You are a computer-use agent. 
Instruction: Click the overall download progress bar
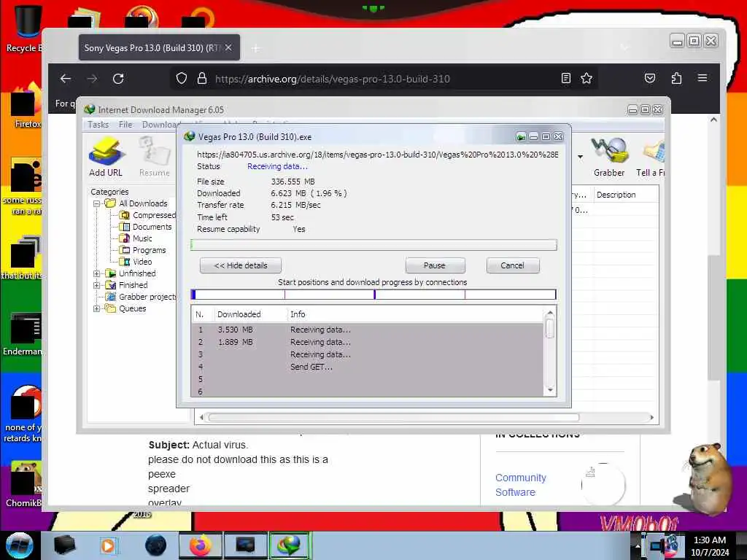click(x=373, y=245)
